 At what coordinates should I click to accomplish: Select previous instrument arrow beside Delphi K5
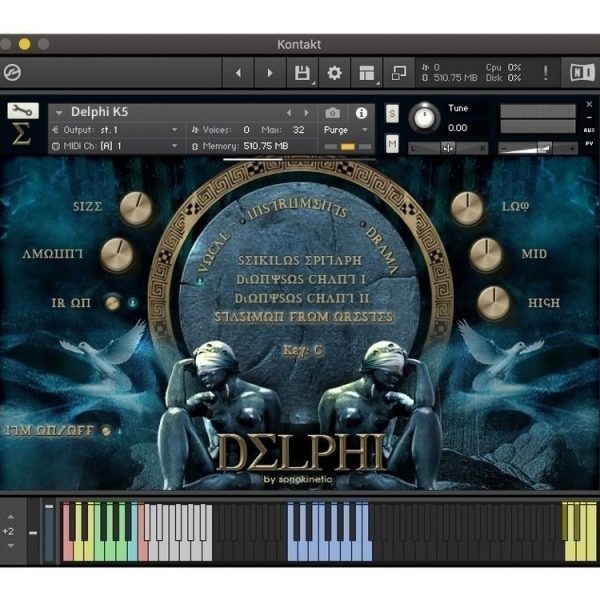(289, 112)
